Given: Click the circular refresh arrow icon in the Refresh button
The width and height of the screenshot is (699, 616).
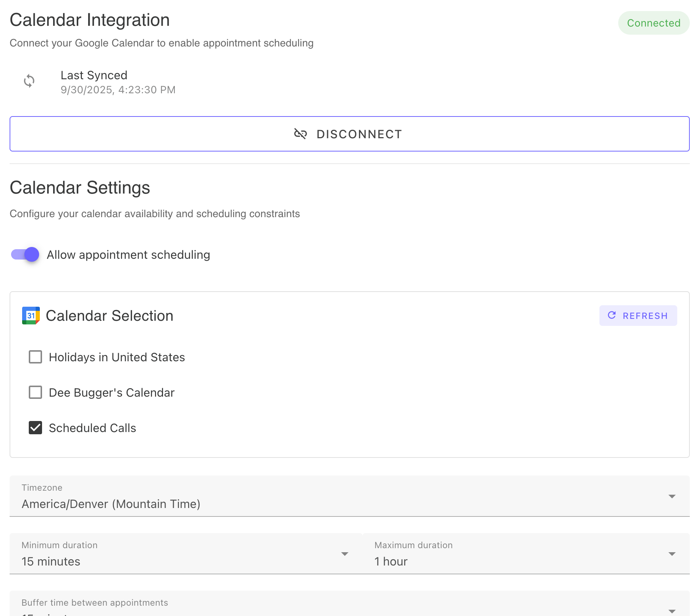Looking at the screenshot, I should (612, 316).
